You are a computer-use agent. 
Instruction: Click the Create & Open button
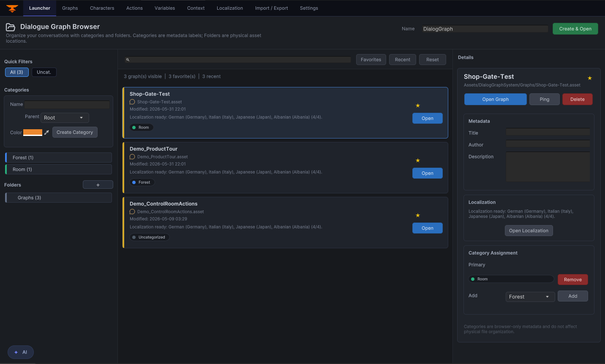click(x=575, y=29)
